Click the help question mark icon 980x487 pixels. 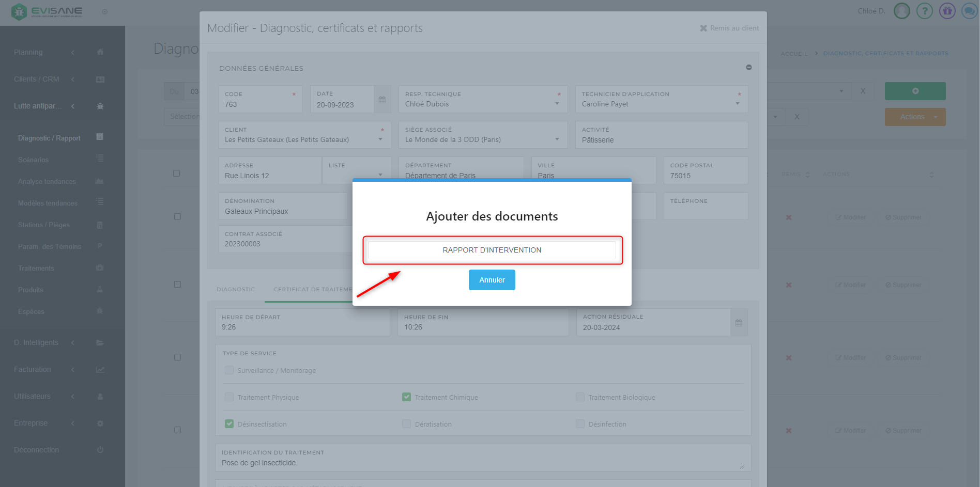click(x=924, y=11)
